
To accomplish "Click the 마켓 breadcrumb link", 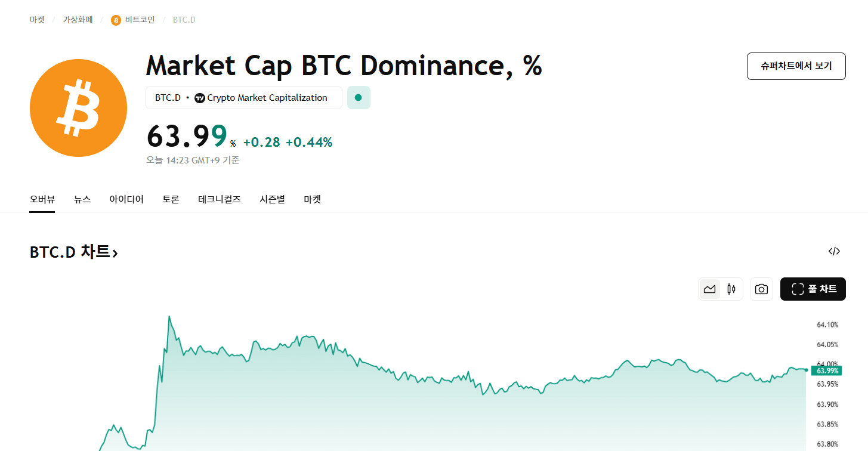I will tap(37, 20).
